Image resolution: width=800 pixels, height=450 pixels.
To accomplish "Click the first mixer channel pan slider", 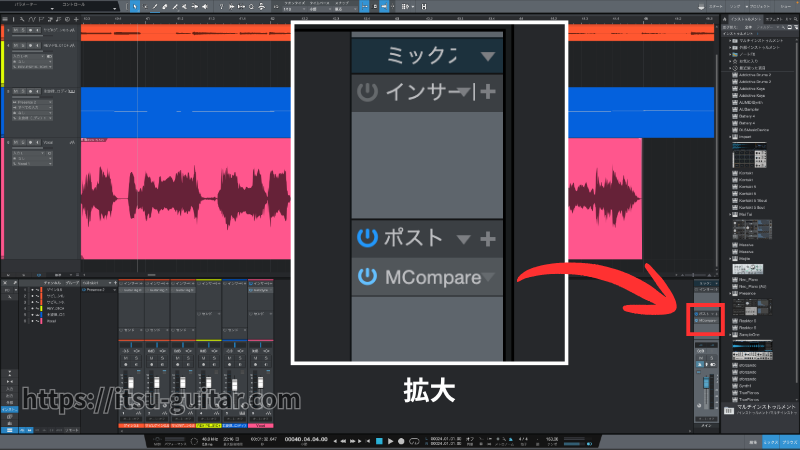I will 131,345.
